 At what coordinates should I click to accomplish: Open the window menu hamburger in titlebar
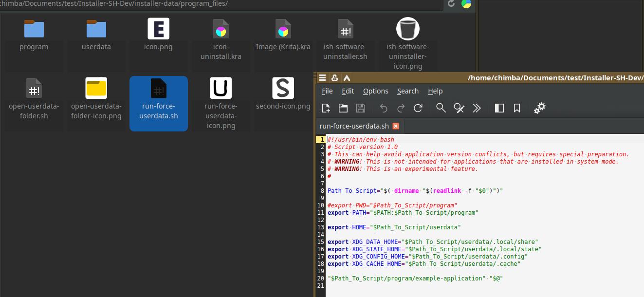pos(322,77)
